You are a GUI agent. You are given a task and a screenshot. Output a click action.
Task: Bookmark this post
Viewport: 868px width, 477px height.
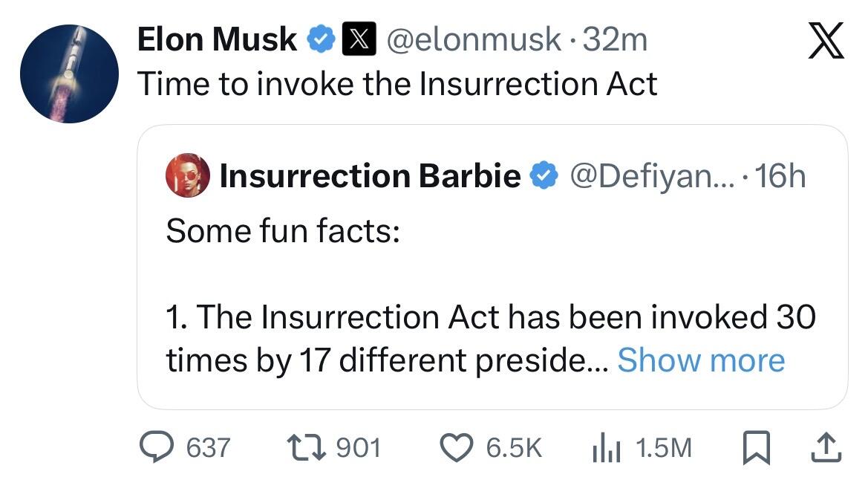755,447
